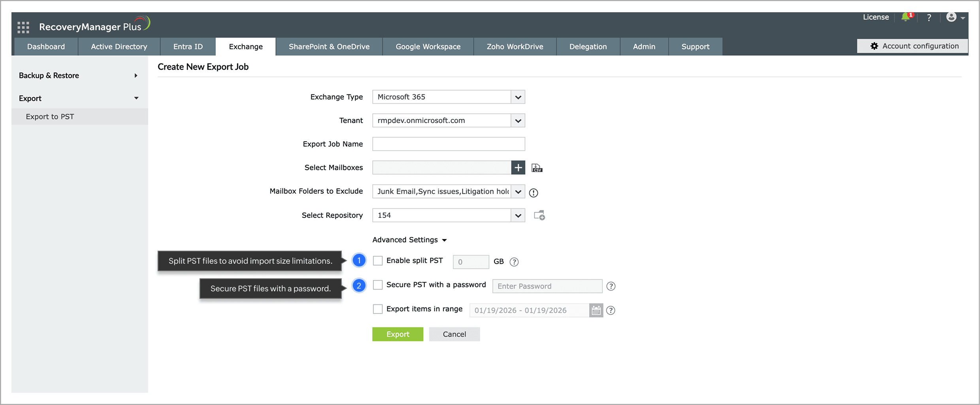The image size is (980, 405).
Task: Click help icon for Export items in range
Action: (611, 311)
